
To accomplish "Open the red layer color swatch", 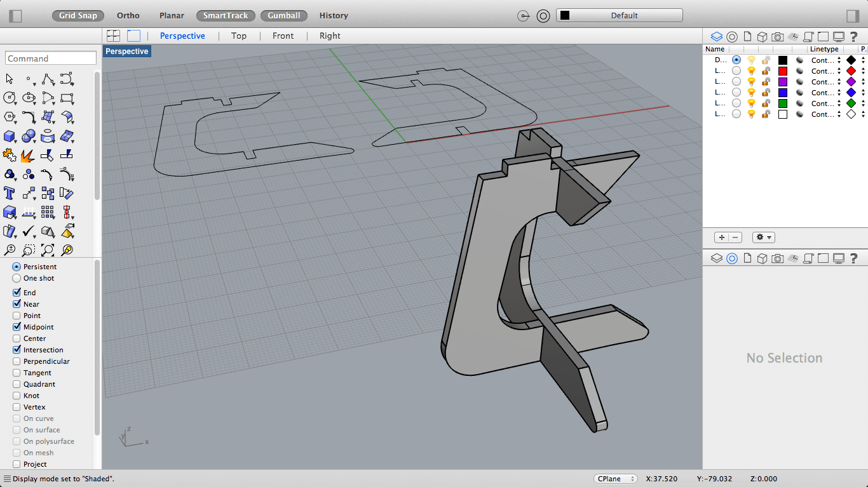I will coord(783,71).
